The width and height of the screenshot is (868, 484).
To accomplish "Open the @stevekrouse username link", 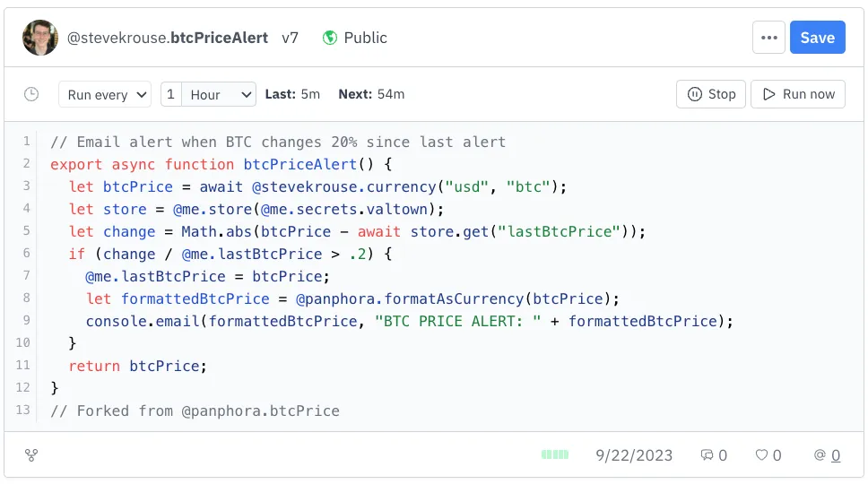I will pyautogui.click(x=117, y=38).
